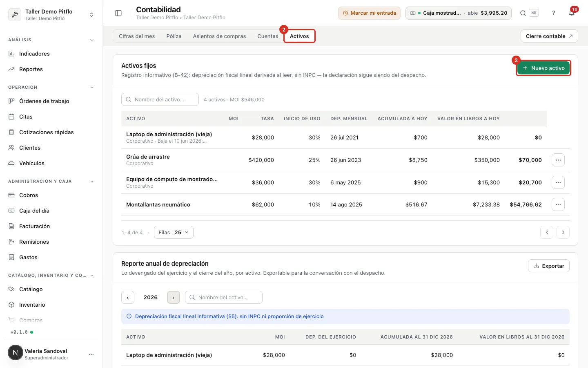Open the Filas 25 rows dropdown
The height and width of the screenshot is (368, 588).
(x=174, y=232)
